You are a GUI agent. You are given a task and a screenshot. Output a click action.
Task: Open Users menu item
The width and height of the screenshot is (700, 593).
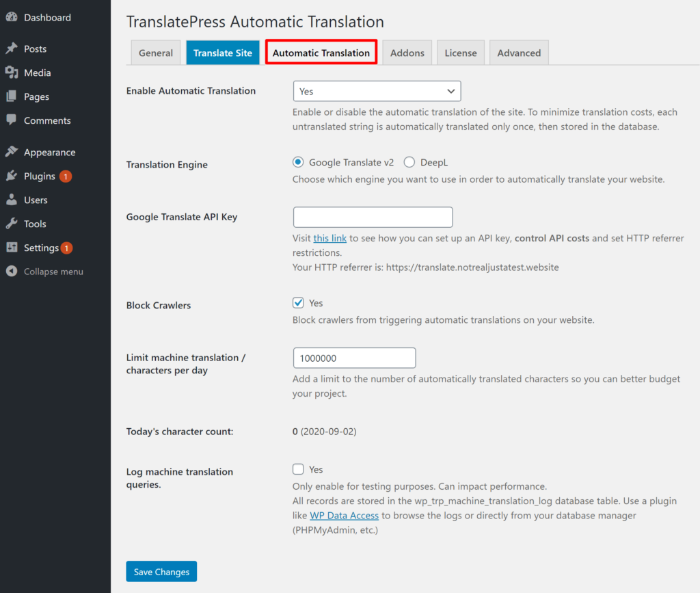click(x=36, y=200)
